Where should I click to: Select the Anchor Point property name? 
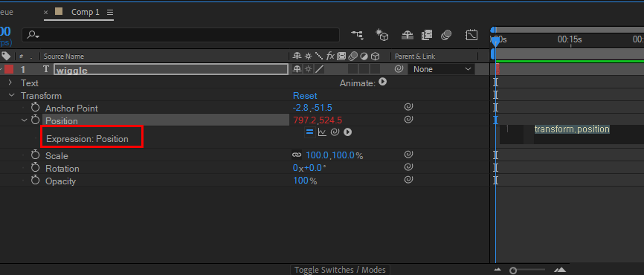click(71, 108)
